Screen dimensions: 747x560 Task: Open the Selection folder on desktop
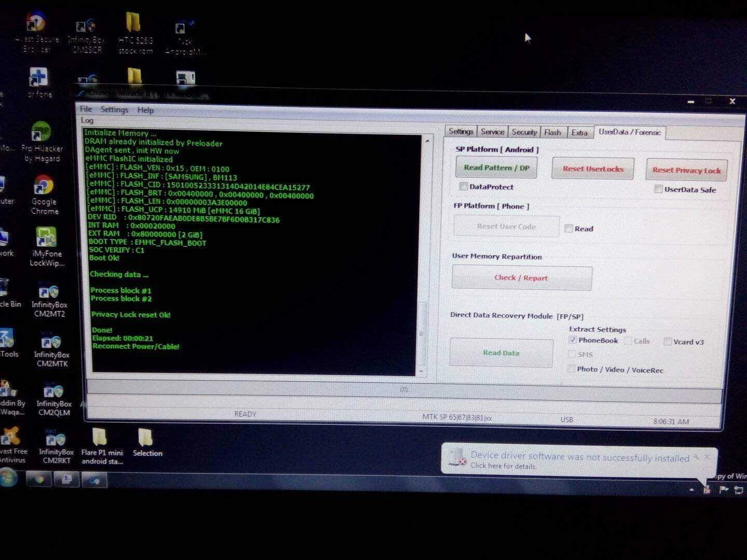147,443
